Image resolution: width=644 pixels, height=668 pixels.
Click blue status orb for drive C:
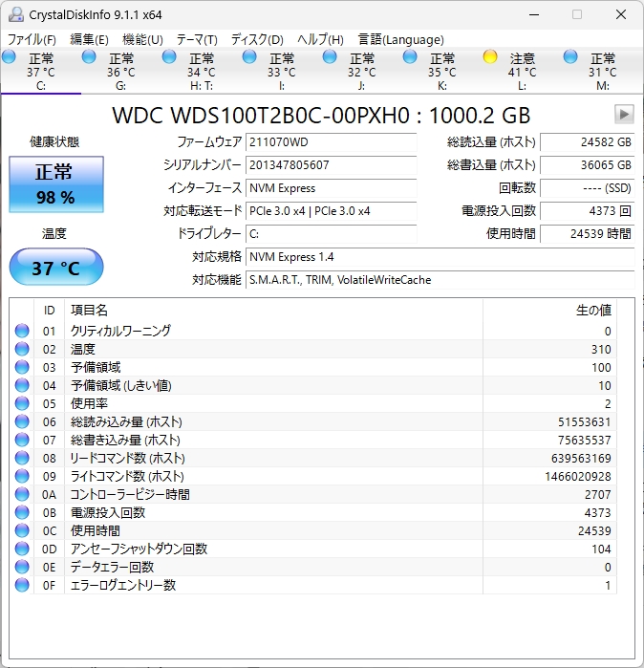click(9, 56)
